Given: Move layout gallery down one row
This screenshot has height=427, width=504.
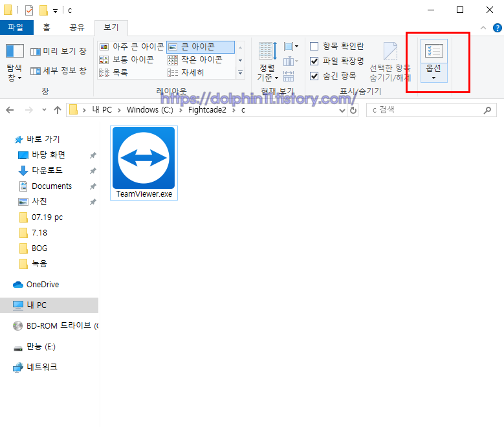Looking at the screenshot, I should click(x=240, y=60).
